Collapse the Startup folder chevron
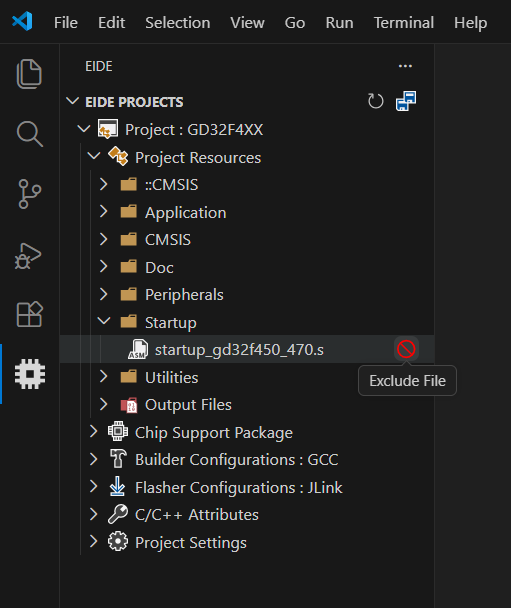Image resolution: width=511 pixels, height=608 pixels. click(x=104, y=321)
